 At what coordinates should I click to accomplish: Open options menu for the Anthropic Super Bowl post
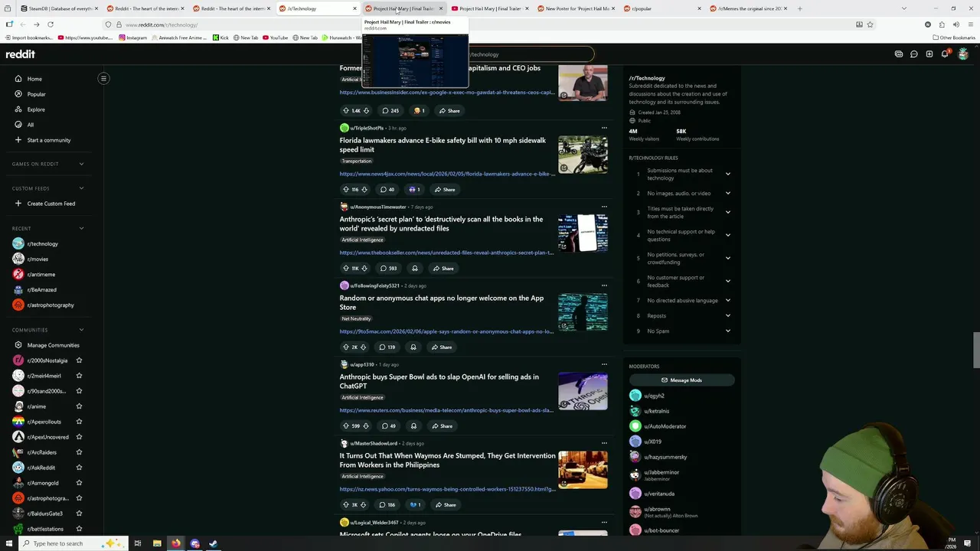click(x=604, y=364)
